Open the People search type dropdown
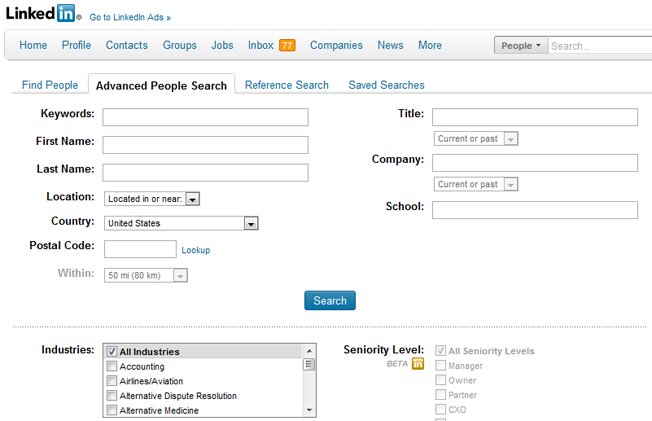 pos(521,45)
